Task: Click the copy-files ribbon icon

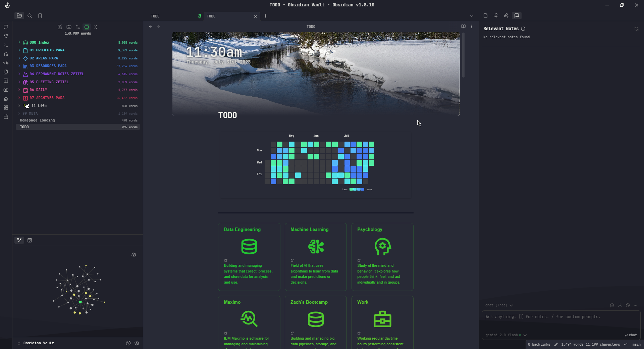Action: pyautogui.click(x=6, y=72)
